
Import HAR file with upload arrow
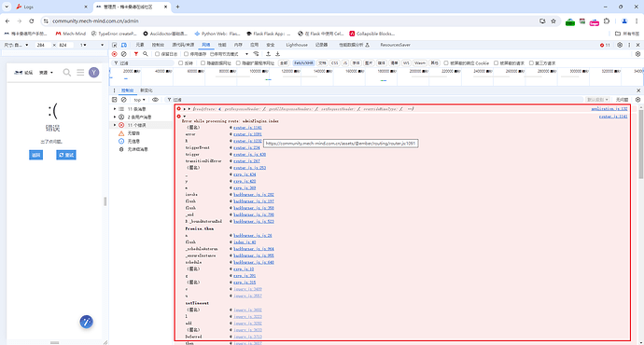(x=268, y=54)
